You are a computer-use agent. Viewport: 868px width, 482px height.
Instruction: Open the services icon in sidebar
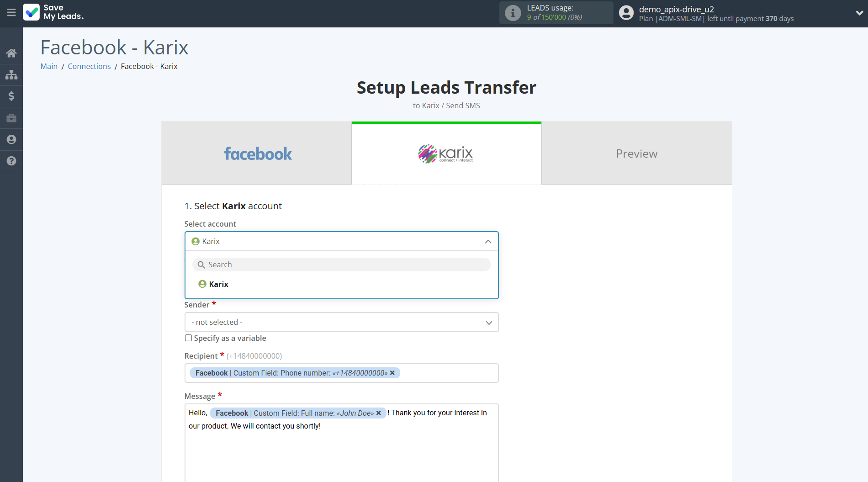[11, 118]
